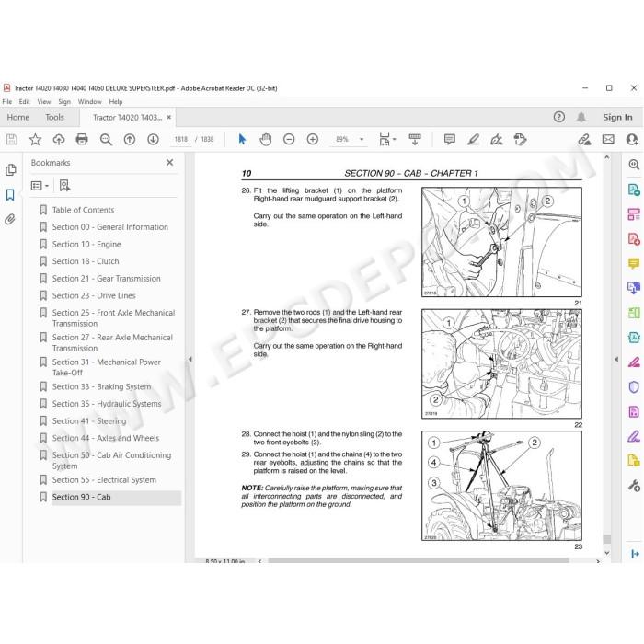
Task: Switch to the Tools tab
Action: pyautogui.click(x=54, y=118)
